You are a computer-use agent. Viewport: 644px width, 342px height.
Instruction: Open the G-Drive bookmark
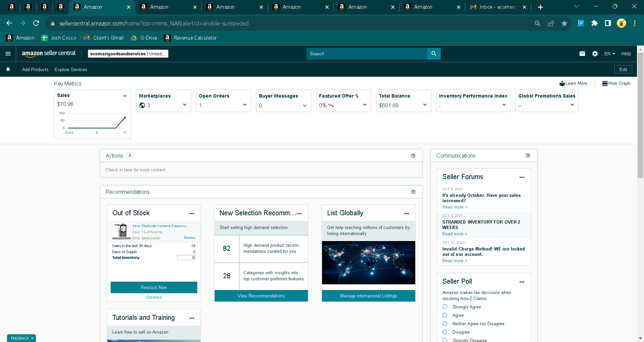144,38
